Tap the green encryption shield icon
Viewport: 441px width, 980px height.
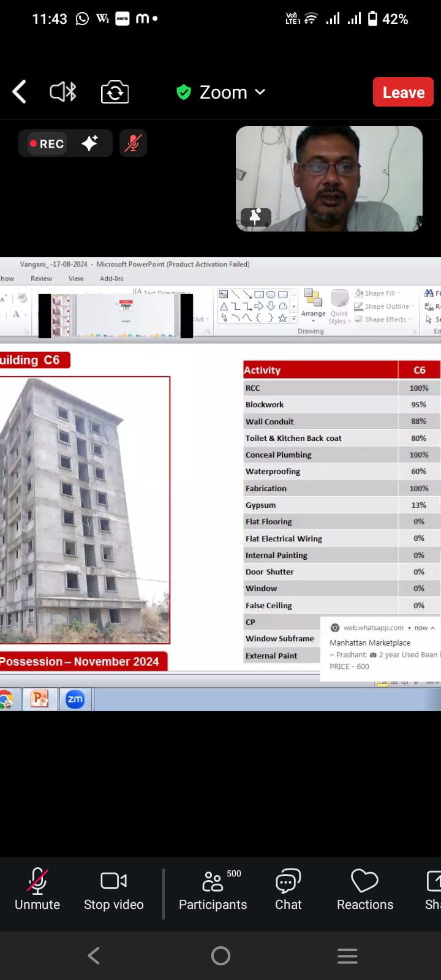pyautogui.click(x=184, y=92)
